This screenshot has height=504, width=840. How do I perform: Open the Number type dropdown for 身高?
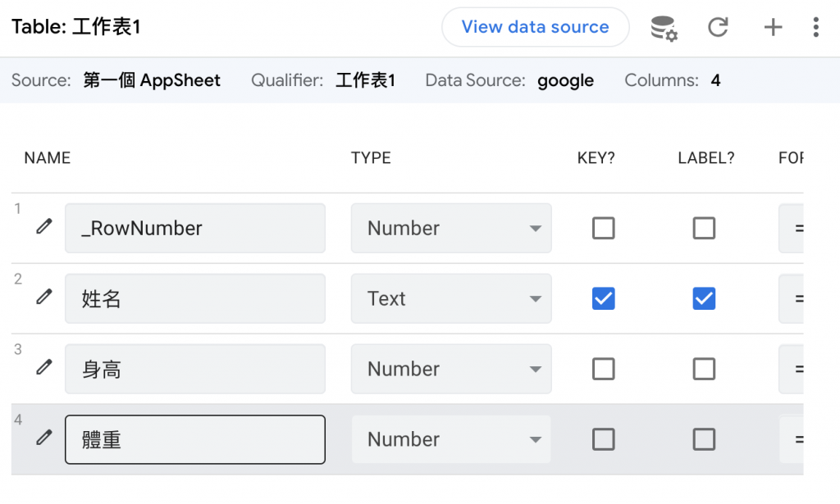tap(451, 370)
